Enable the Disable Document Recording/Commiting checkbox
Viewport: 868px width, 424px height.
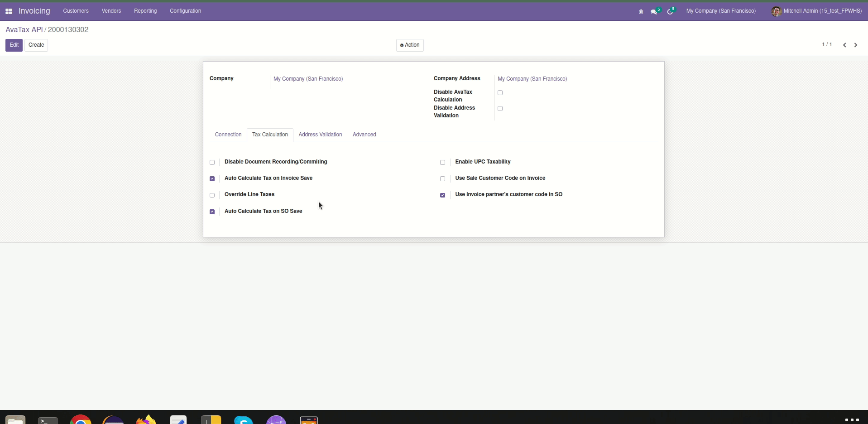(212, 162)
